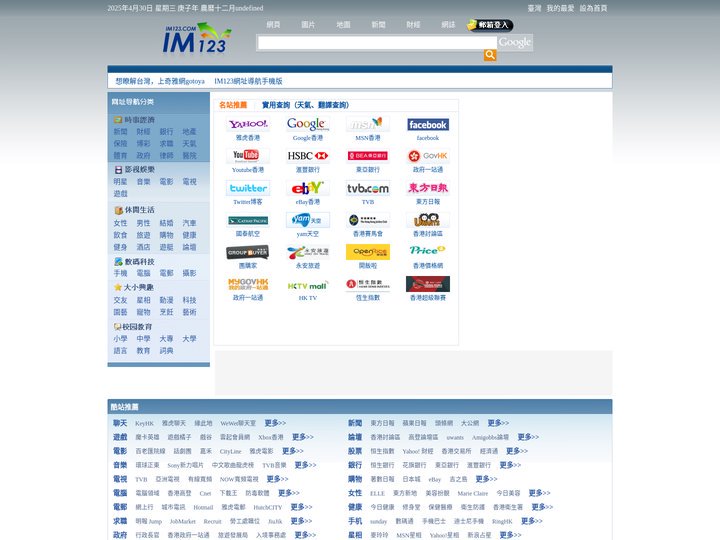Click the BEA East Asia Bank logo
Screen dimensions: 720x540
coord(368,156)
